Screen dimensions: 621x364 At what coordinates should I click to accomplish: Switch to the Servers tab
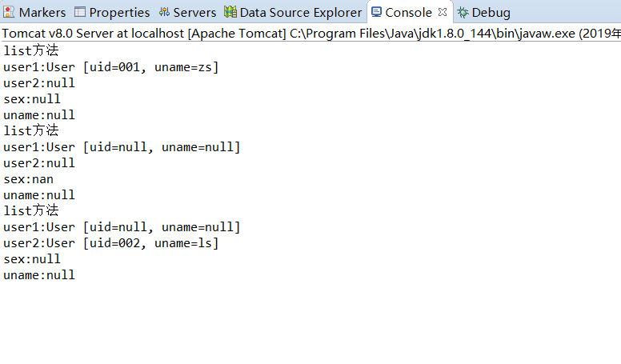point(188,12)
